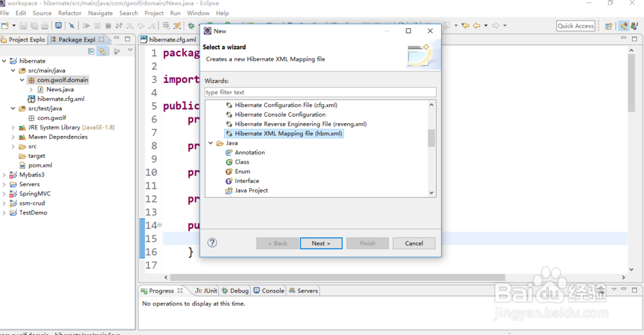
Task: Collapse the hibernate project node
Action: (x=4, y=61)
